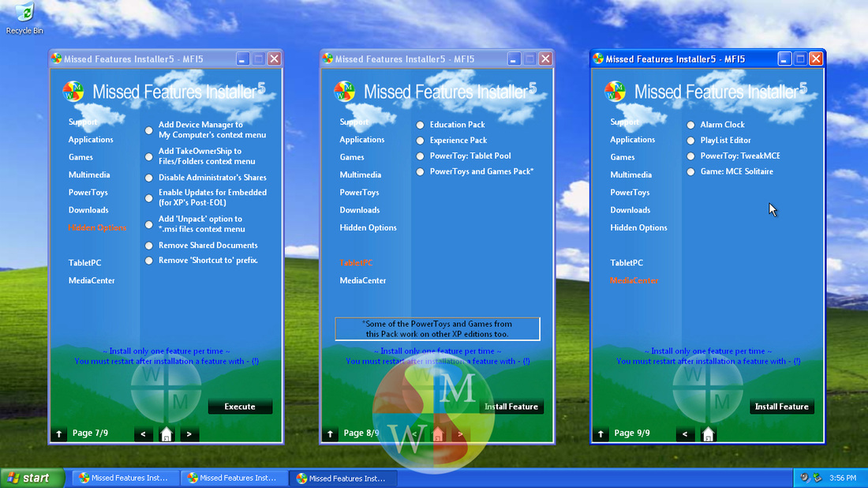This screenshot has width=868, height=488.
Task: Open the Windows start menu
Action: pos(32,478)
